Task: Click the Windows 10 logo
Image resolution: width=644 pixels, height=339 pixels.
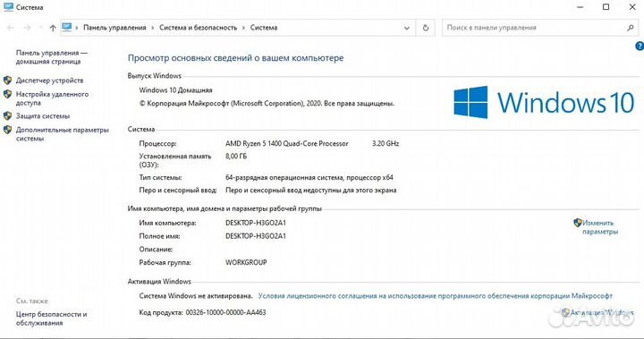Action: coord(544,102)
